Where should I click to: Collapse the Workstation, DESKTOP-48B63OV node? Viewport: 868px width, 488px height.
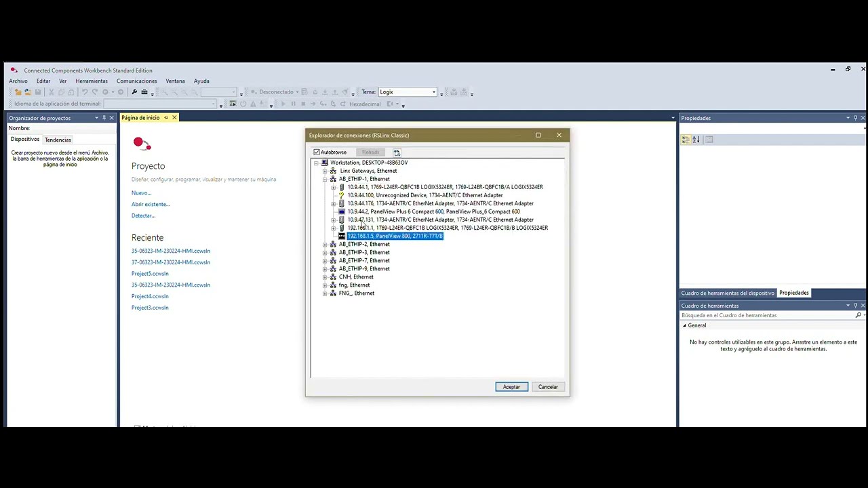tap(316, 163)
